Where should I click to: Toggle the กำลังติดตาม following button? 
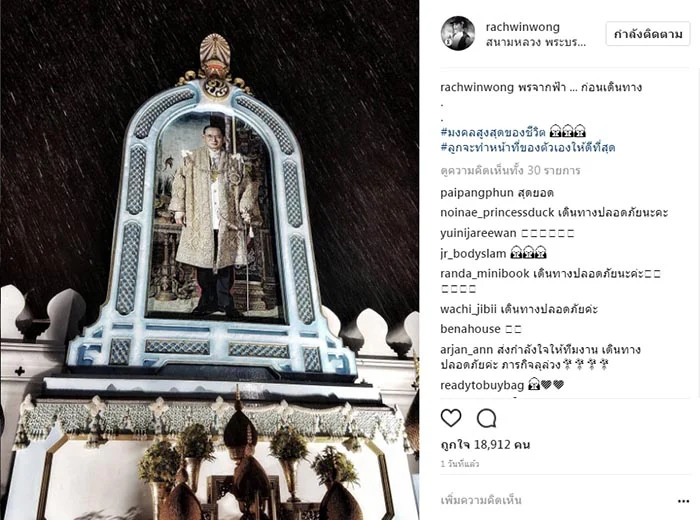click(x=648, y=34)
